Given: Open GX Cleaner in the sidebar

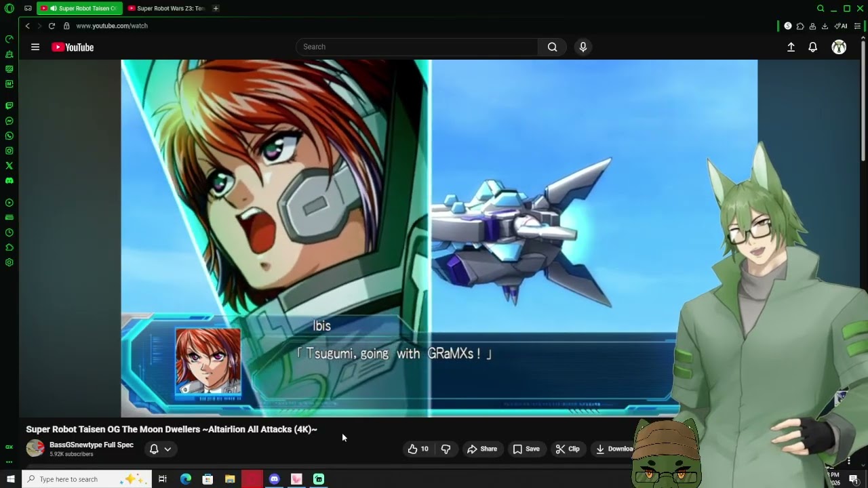Looking at the screenshot, I should pos(9,54).
